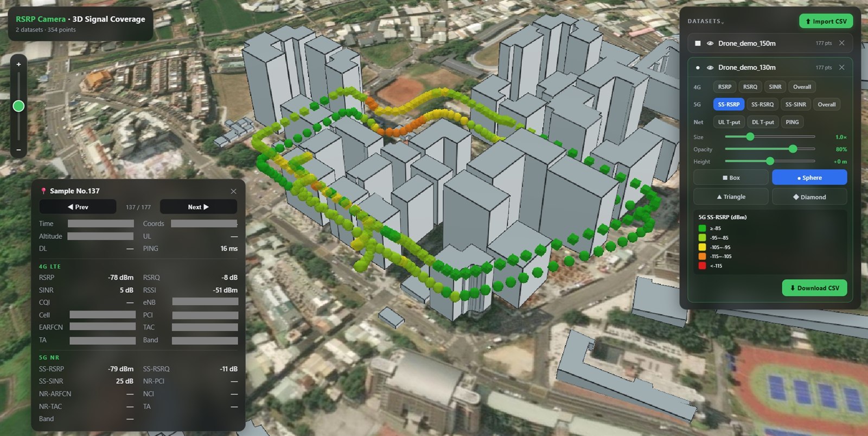
Task: Zoom out with the minus icon
Action: 18,149
